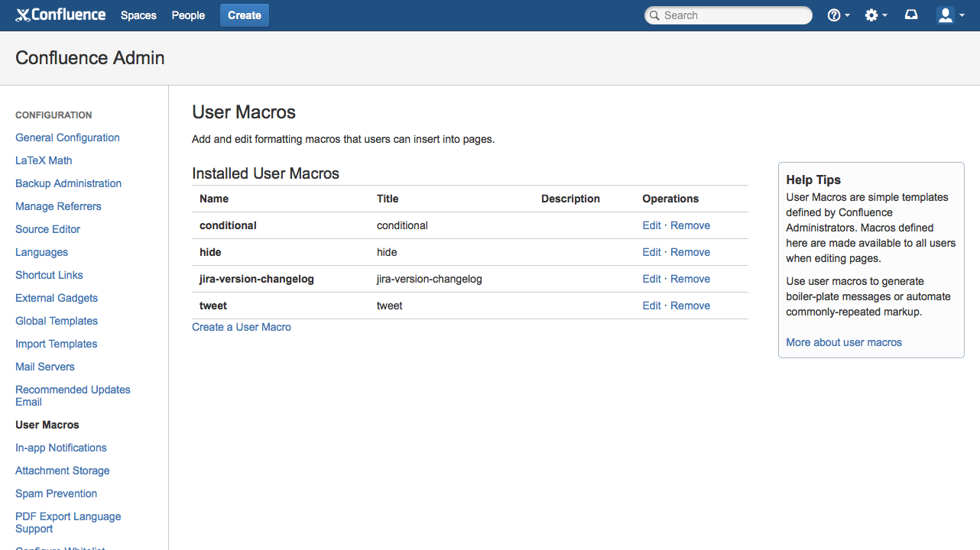
Task: Open More about user macros help link
Action: (844, 342)
